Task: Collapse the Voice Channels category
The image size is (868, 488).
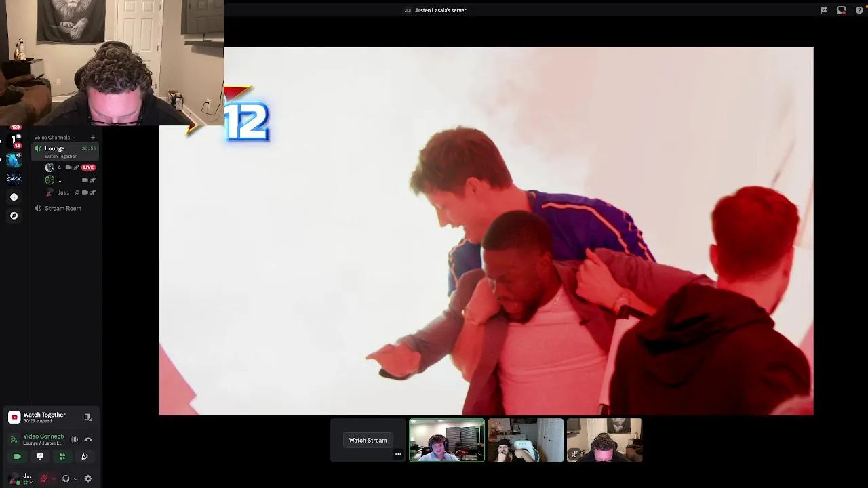Action: point(55,138)
